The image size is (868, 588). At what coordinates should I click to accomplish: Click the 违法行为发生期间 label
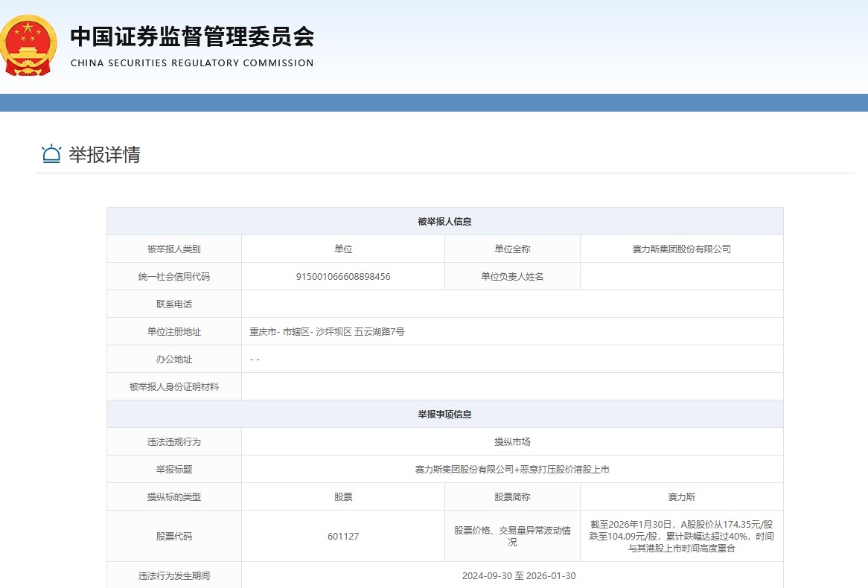point(173,576)
